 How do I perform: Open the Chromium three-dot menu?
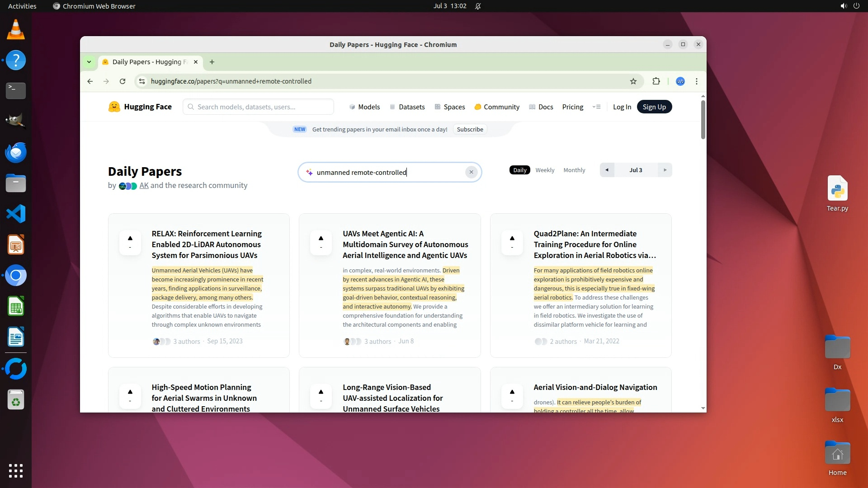(696, 81)
